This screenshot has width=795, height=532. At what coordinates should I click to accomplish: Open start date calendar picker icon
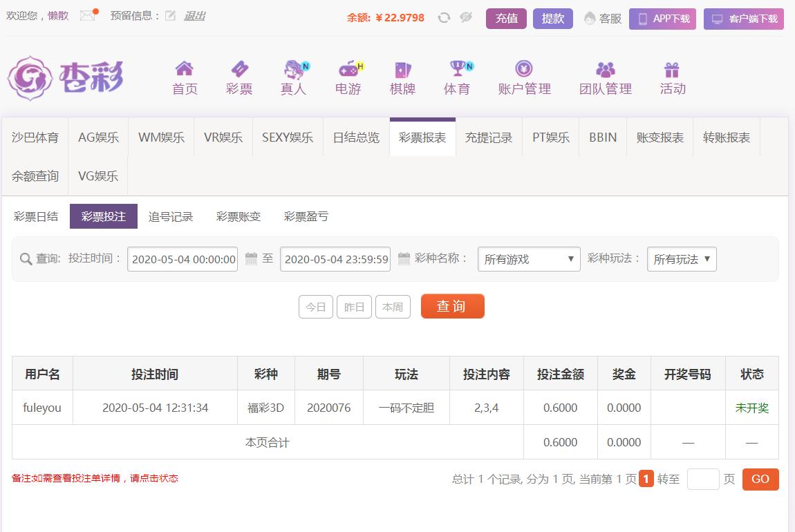tap(252, 259)
